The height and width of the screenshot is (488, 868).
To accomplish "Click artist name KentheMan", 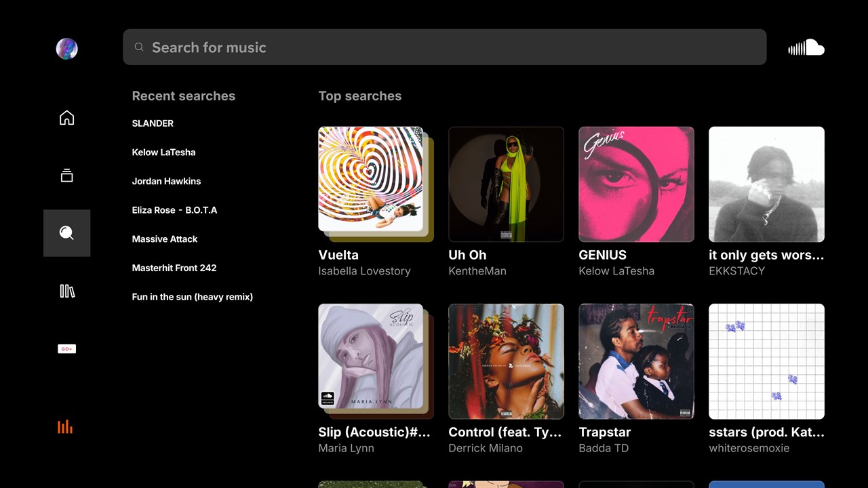I will (x=477, y=271).
